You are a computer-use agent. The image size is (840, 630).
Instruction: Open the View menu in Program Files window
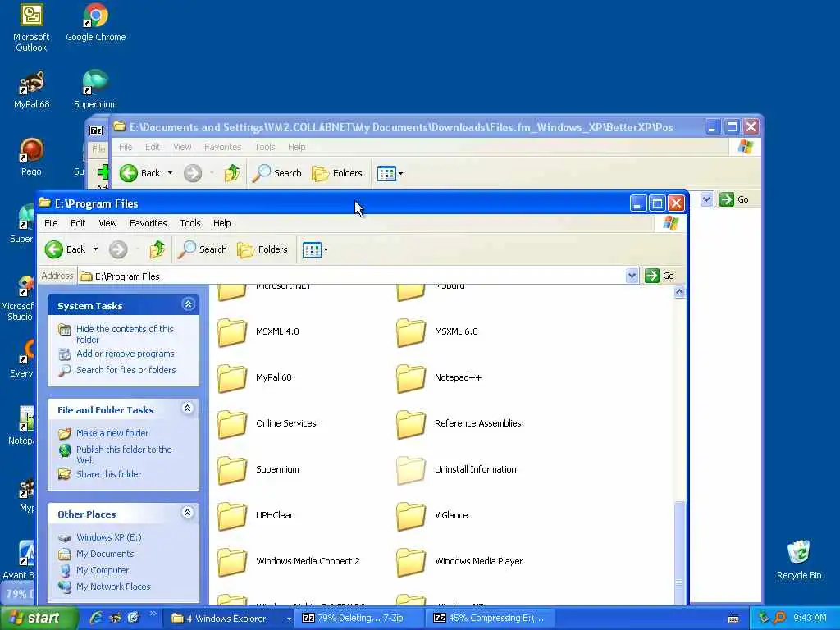107,223
